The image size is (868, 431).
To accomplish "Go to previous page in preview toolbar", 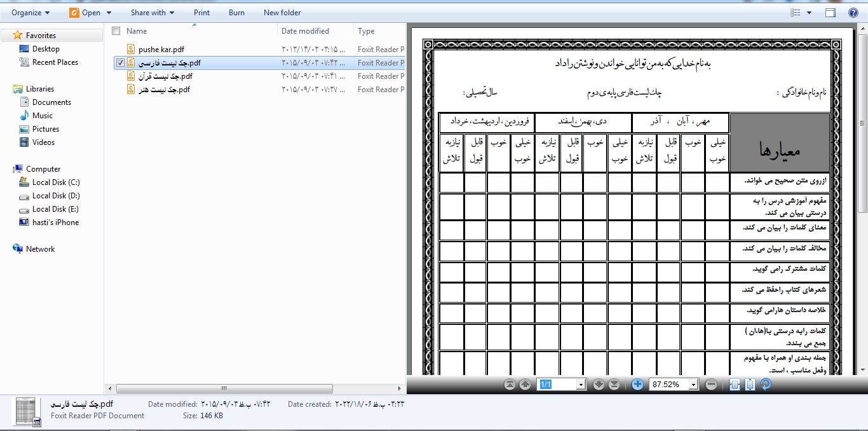I will (x=525, y=385).
